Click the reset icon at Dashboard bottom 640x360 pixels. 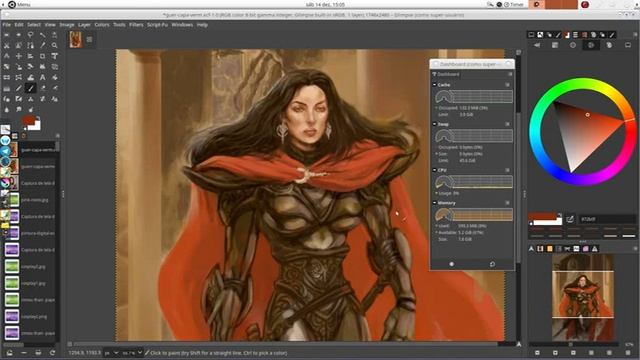[492, 264]
